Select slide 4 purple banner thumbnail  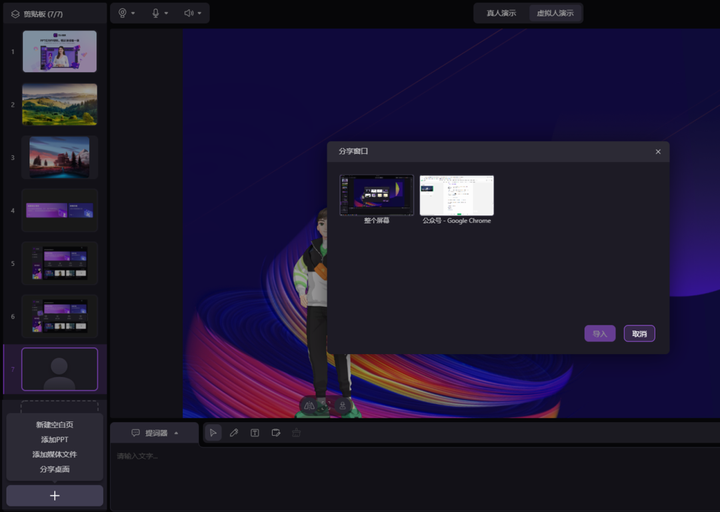click(x=60, y=210)
